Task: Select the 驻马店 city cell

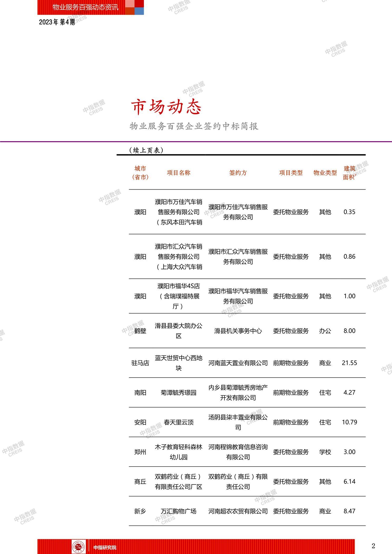Action: pos(140,363)
